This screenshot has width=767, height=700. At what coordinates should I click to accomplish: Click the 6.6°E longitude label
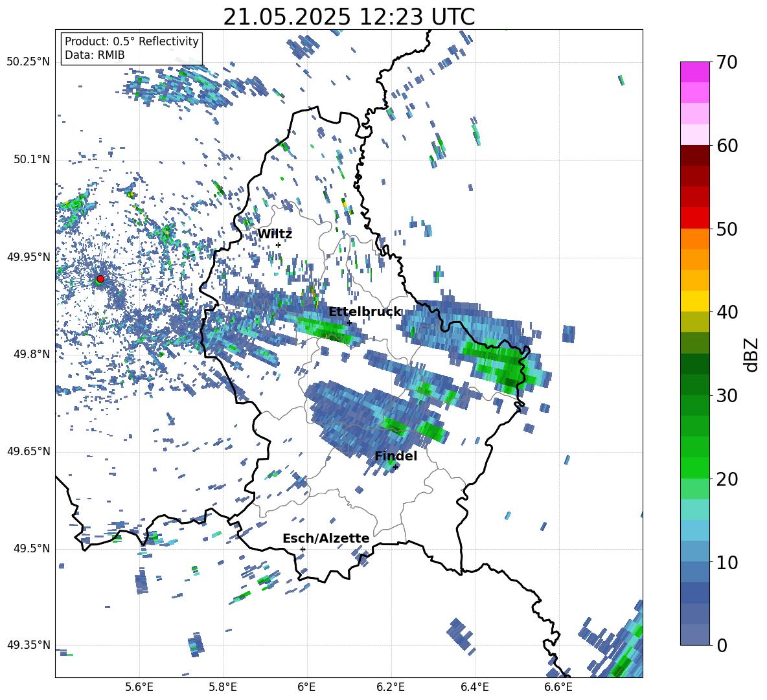[x=558, y=687]
